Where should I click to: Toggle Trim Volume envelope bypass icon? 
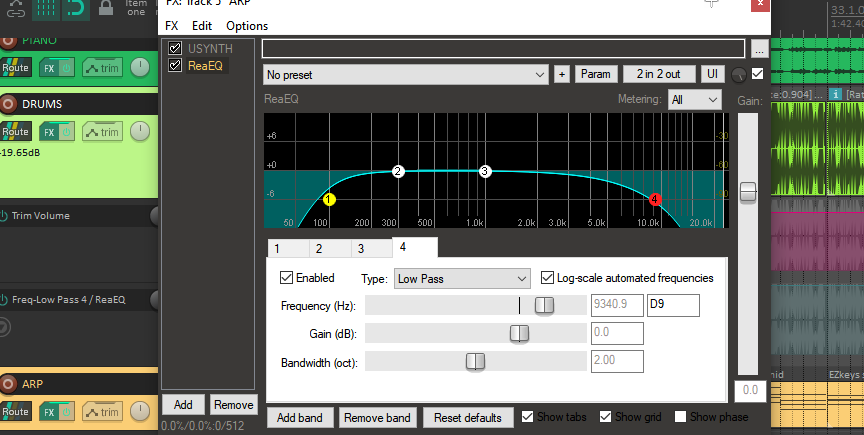[x=4, y=216]
